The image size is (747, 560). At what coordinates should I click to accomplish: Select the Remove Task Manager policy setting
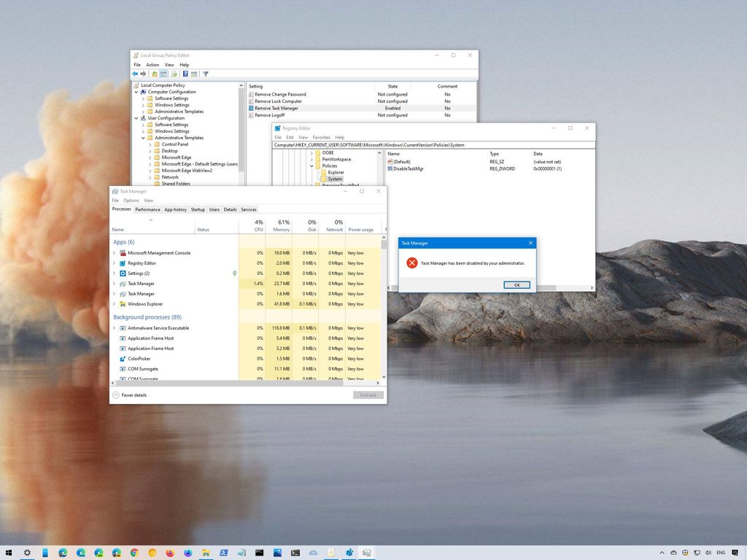pos(276,107)
